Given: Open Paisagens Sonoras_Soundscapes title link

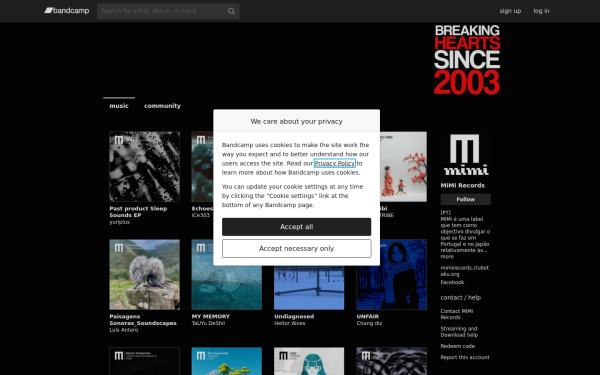Looking at the screenshot, I should (143, 320).
